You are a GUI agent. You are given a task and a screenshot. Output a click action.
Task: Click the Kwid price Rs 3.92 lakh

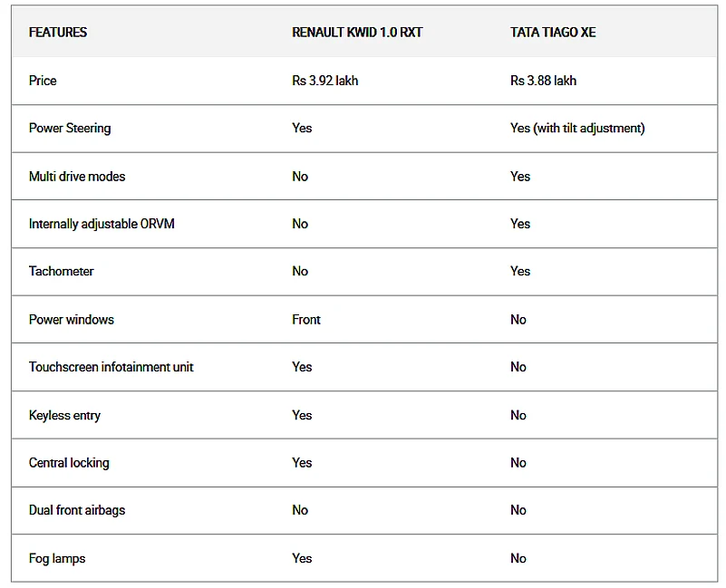[324, 81]
